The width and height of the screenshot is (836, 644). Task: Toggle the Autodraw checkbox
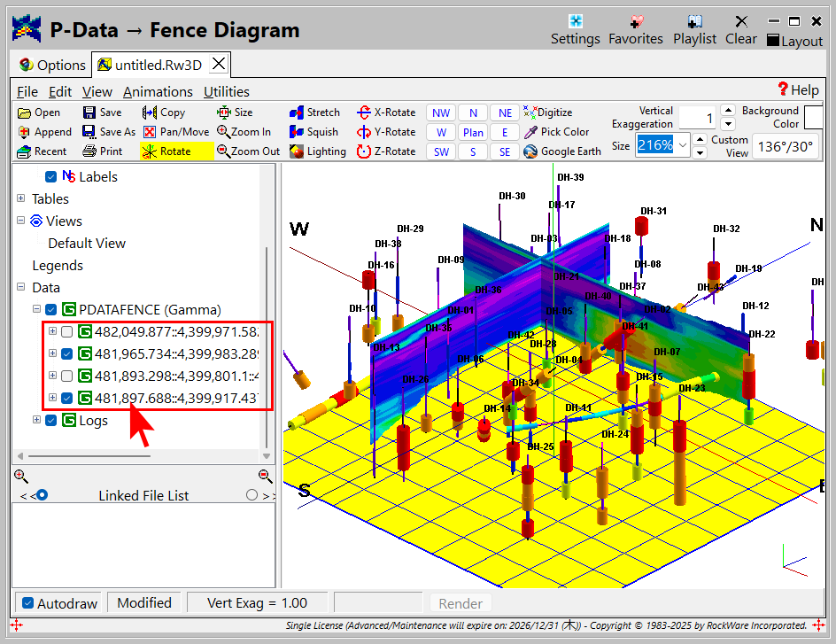(28, 603)
